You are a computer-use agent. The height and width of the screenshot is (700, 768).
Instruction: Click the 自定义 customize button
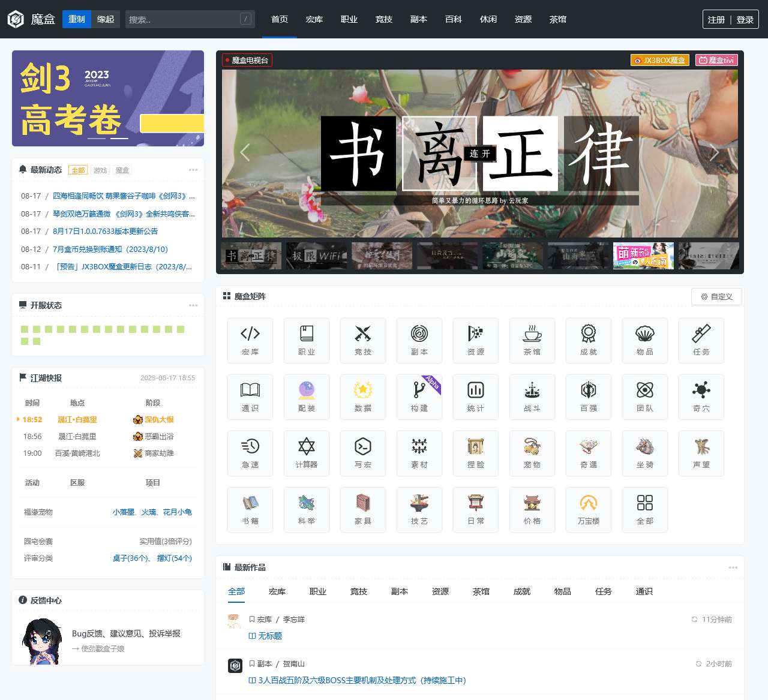(x=716, y=296)
